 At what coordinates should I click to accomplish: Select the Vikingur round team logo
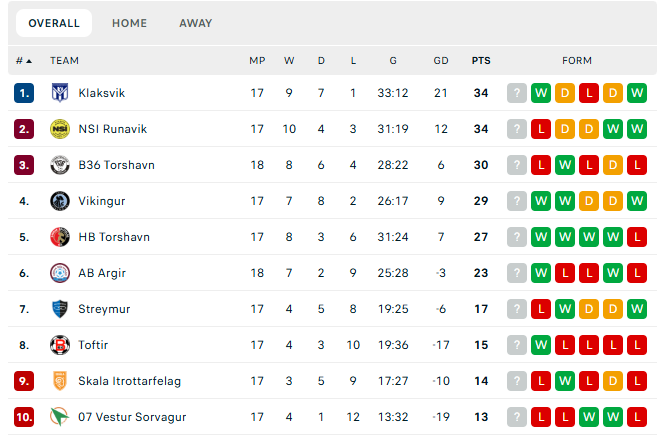[60, 201]
